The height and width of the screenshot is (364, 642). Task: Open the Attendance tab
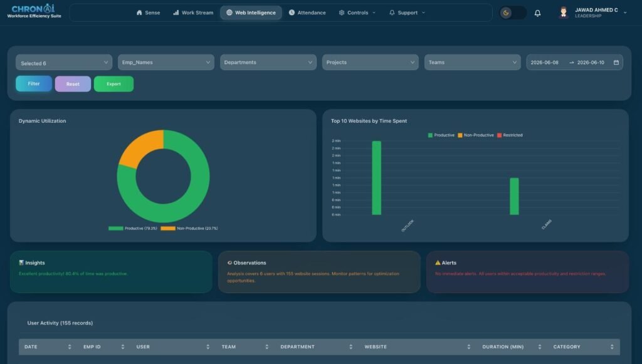tap(307, 13)
